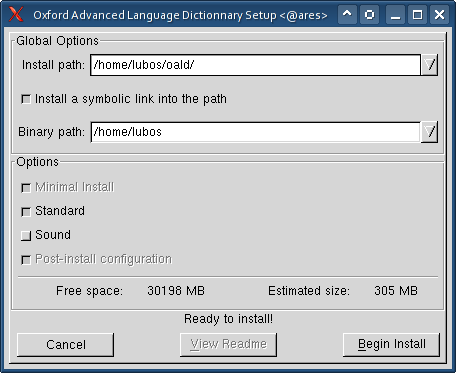Open the Install path dropdown arrow
Viewport: 456px width, 373px height.
tap(429, 65)
